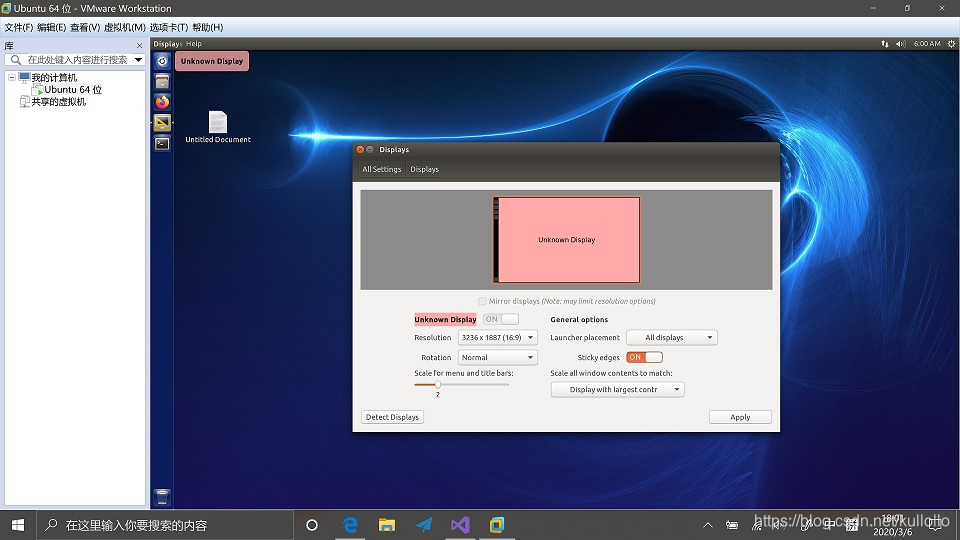Select 我的计算机 tree node

click(54, 78)
